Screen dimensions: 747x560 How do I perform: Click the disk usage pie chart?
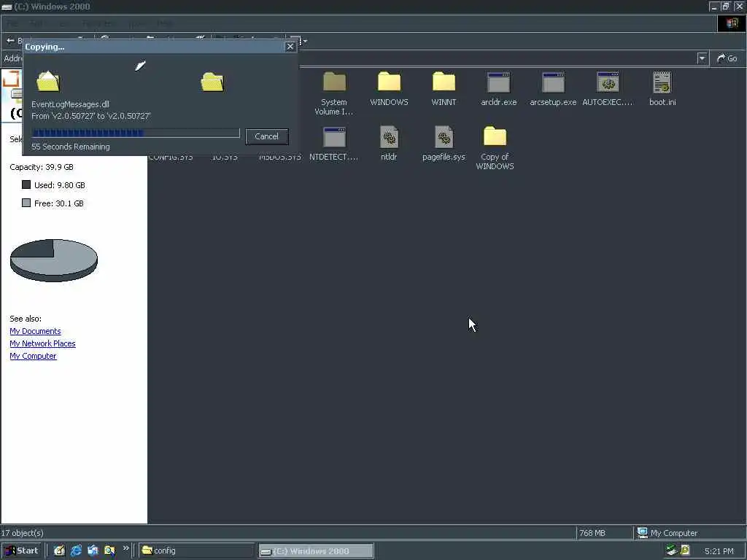point(54,260)
